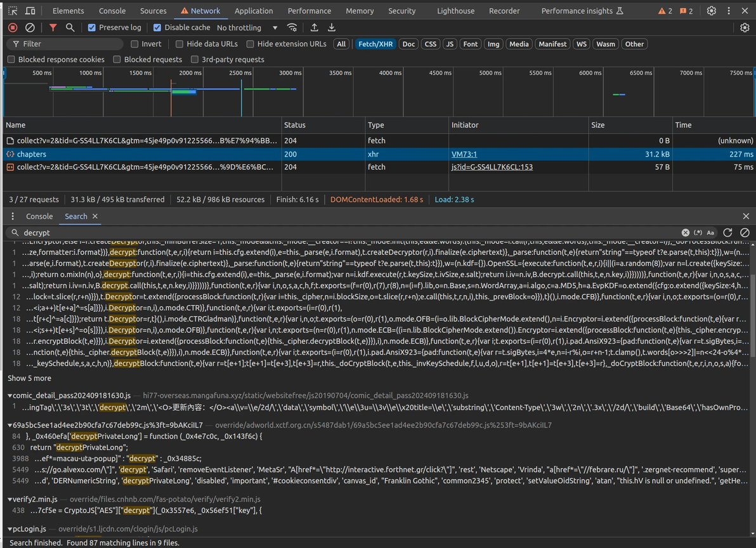
Task: Select the Fetch/XHR type filter
Action: pos(375,44)
